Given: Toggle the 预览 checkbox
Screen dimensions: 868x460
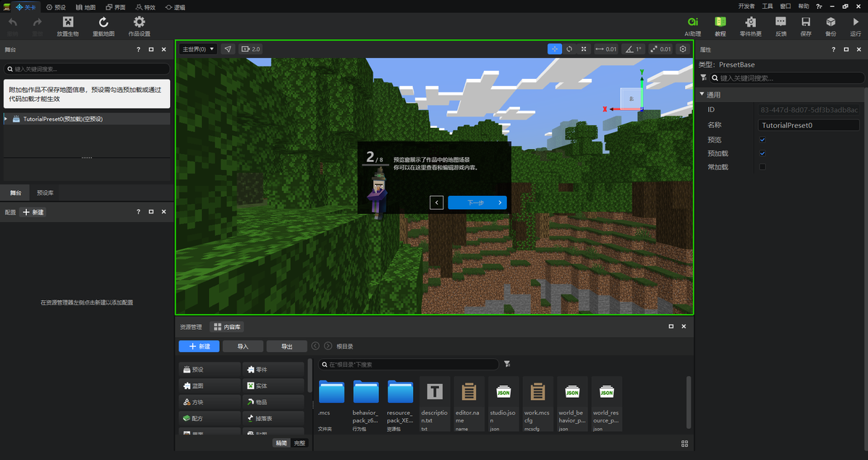Looking at the screenshot, I should [x=762, y=140].
